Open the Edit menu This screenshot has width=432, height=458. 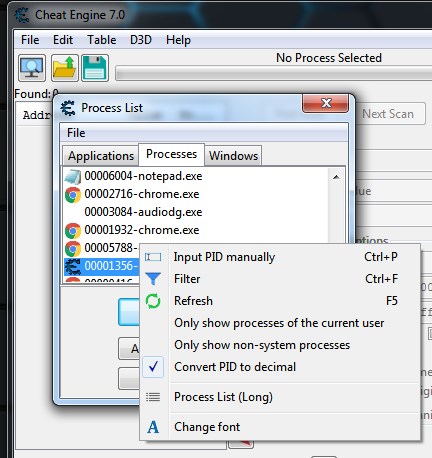[x=63, y=40]
